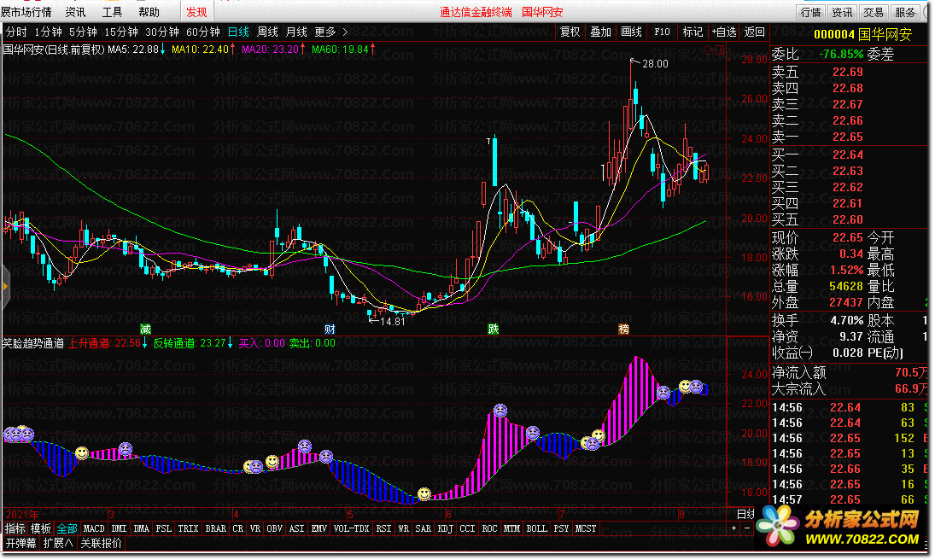Toggle the 开弹幕 bullet comments
The height and width of the screenshot is (560, 935).
point(20,543)
